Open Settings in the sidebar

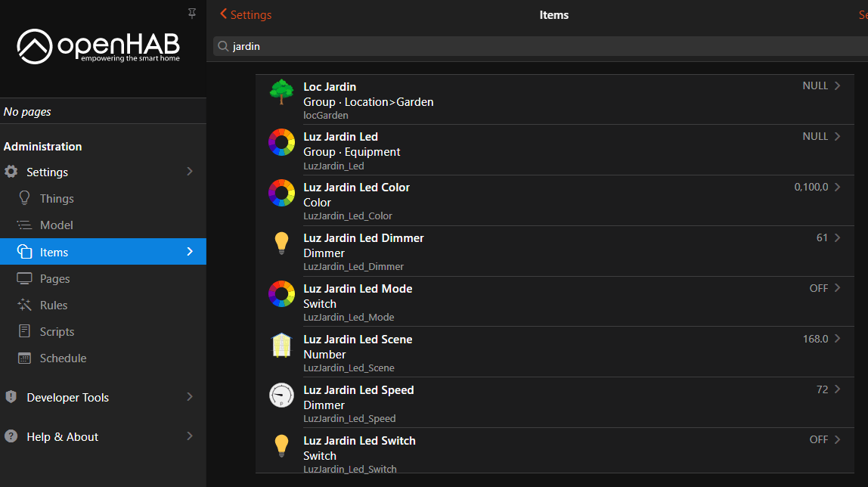click(x=103, y=172)
